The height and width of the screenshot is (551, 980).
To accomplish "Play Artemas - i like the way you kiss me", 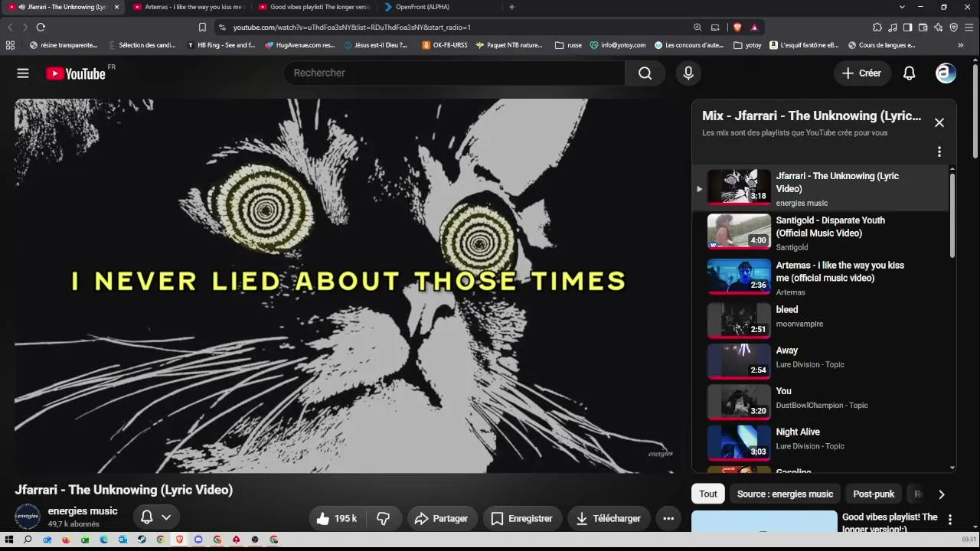I will click(820, 277).
